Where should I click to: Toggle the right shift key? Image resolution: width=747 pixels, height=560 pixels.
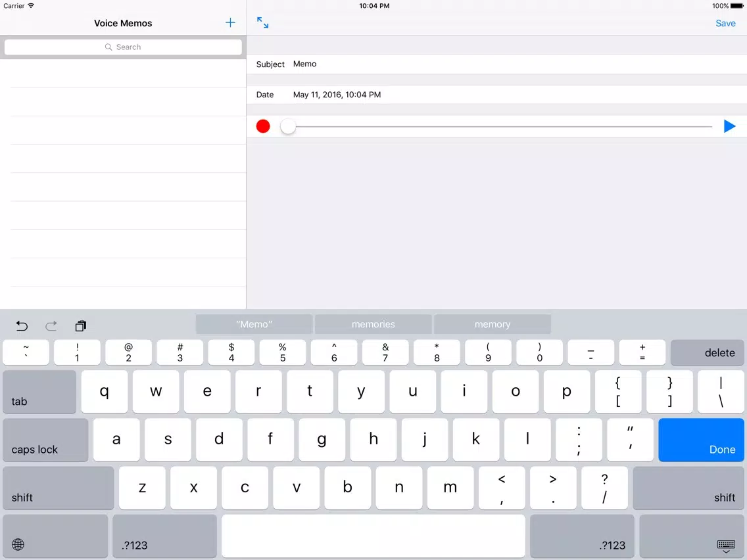coord(688,488)
